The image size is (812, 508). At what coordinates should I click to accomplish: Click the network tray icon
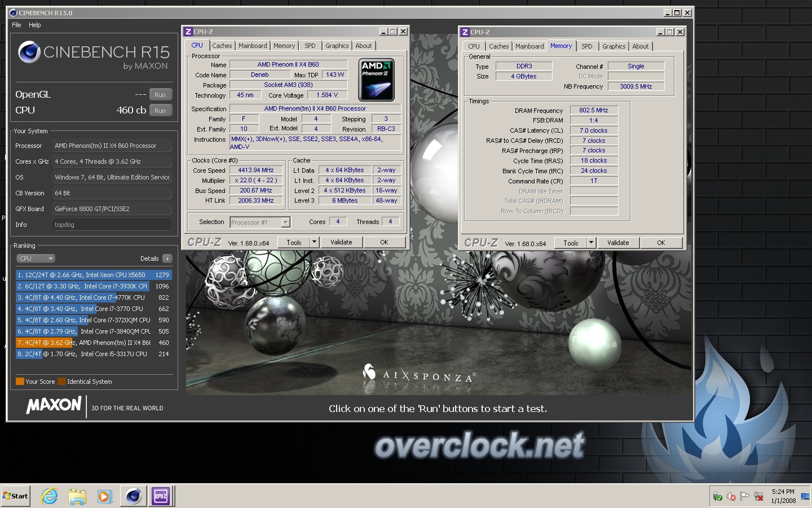[x=758, y=496]
